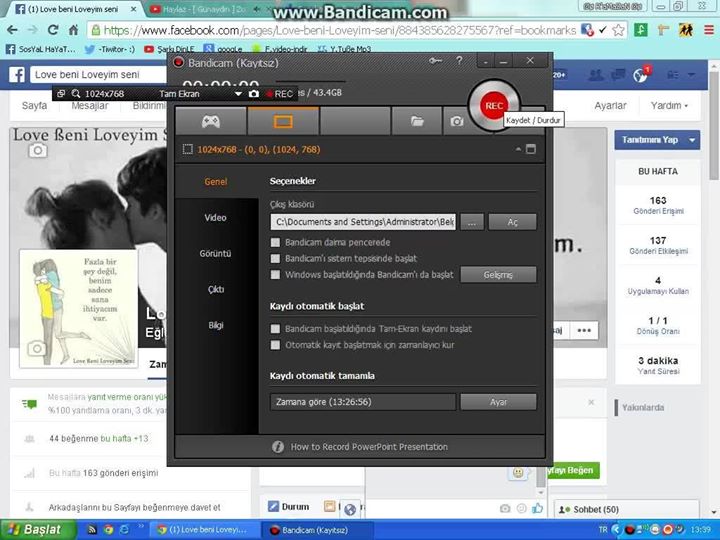Open Bandicam help question mark icon
Viewport: 720px width, 540px height.
coord(459,61)
